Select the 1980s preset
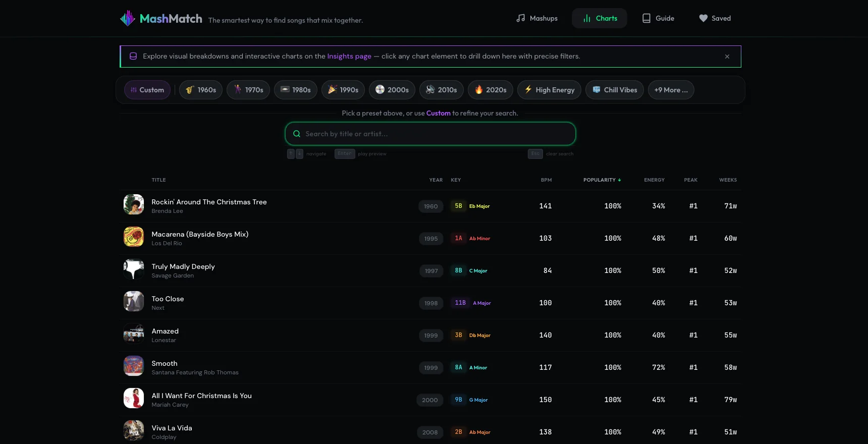The width and height of the screenshot is (868, 444). (x=296, y=90)
